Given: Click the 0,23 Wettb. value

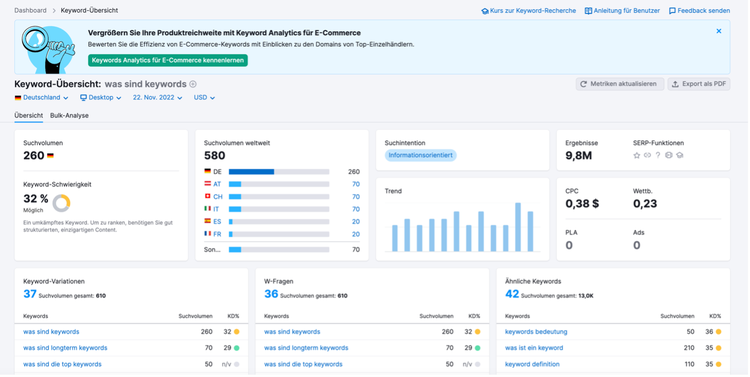Looking at the screenshot, I should (x=645, y=204).
